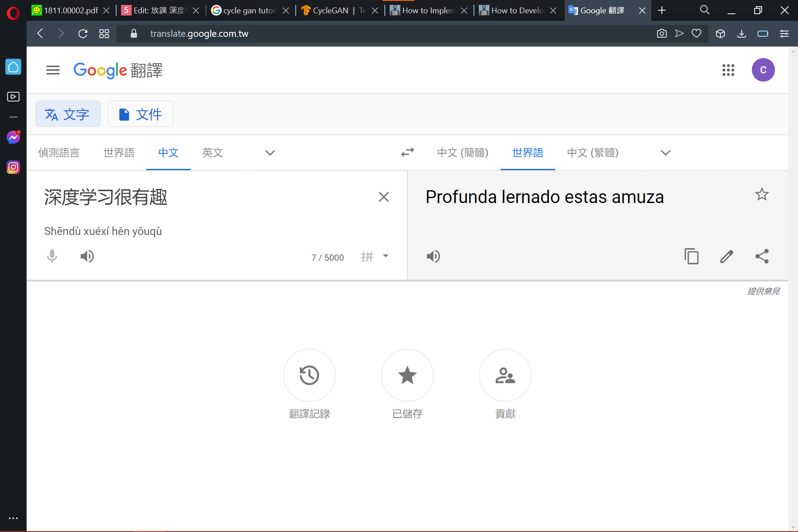Open the Opera menu logo
Viewport: 798px width, 532px height.
[13, 13]
